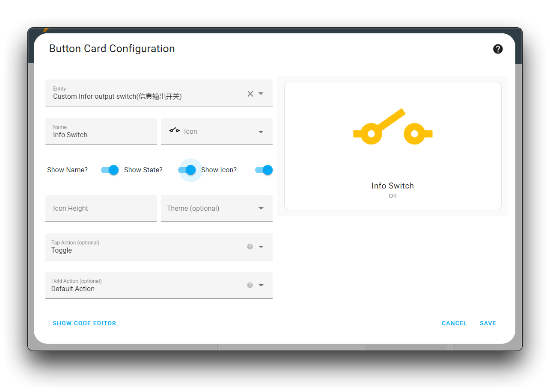Click the yellow switch icon in card preview
This screenshot has height=392, width=550.
(x=392, y=127)
